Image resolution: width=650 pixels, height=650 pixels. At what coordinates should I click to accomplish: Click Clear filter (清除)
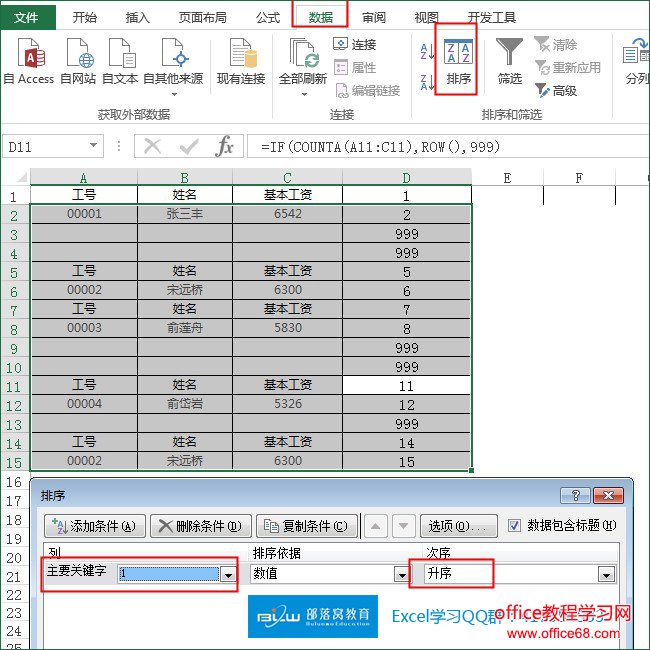coord(555,44)
